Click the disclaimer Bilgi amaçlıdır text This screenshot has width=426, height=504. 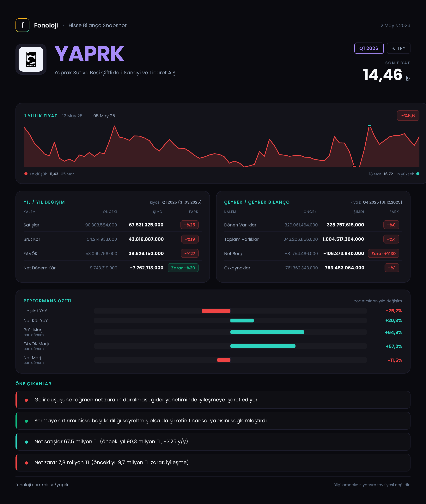click(372, 485)
